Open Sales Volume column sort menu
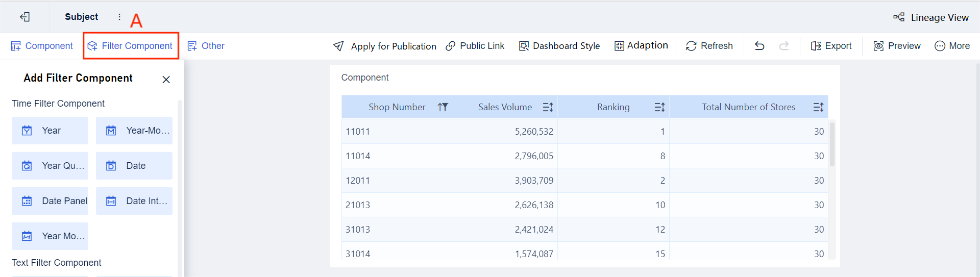The height and width of the screenshot is (277, 980). pos(548,107)
